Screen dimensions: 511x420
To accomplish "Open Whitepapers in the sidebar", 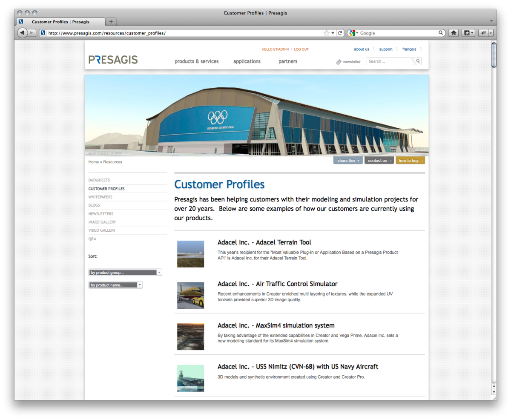I will 100,197.
